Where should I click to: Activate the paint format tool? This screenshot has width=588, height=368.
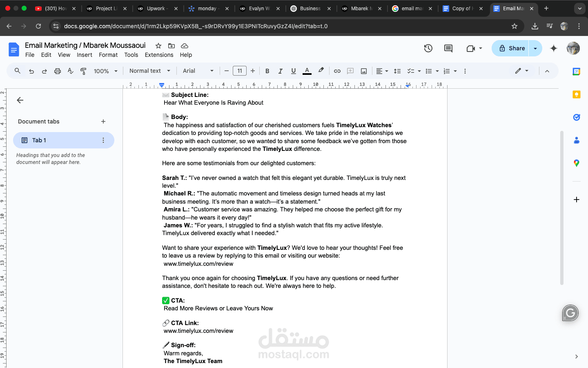[x=83, y=71]
